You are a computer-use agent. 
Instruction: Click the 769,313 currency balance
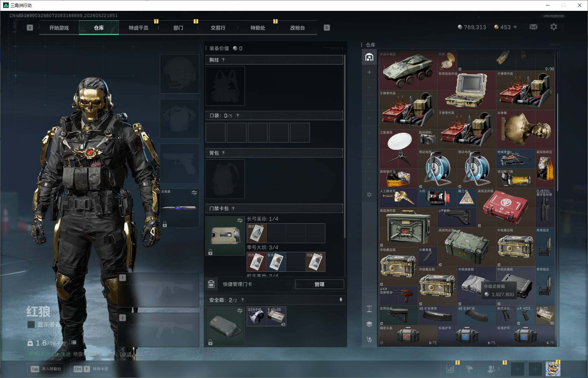[472, 27]
